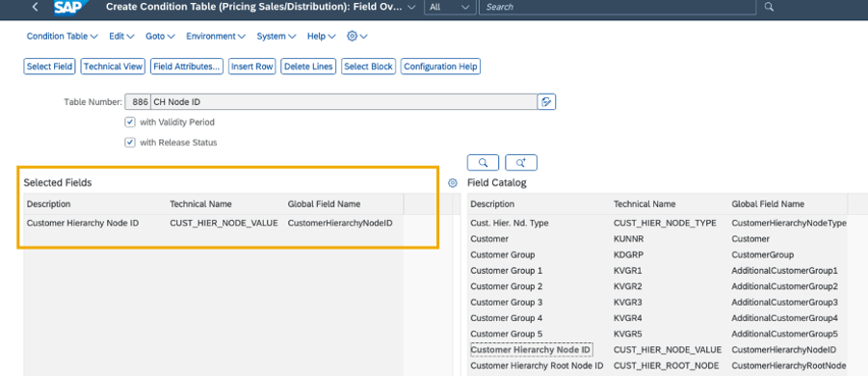Toggle the with Release Status checkbox

tap(130, 143)
